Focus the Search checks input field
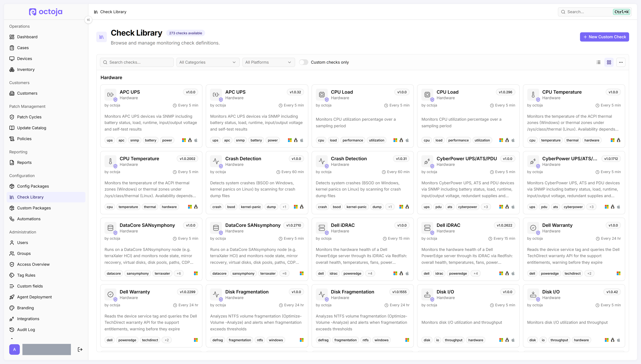The image size is (641, 364). point(137,62)
